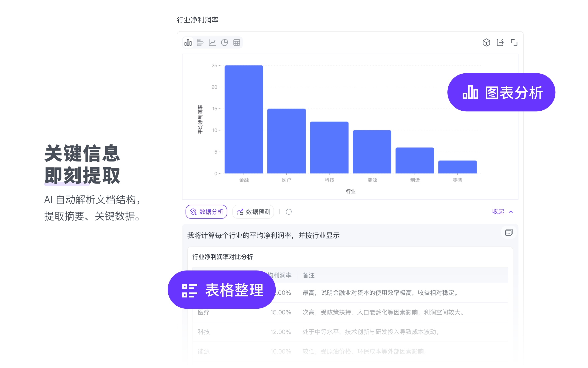588x368 pixels.
Task: Click the cube icon in chart toolbar
Action: tap(486, 43)
